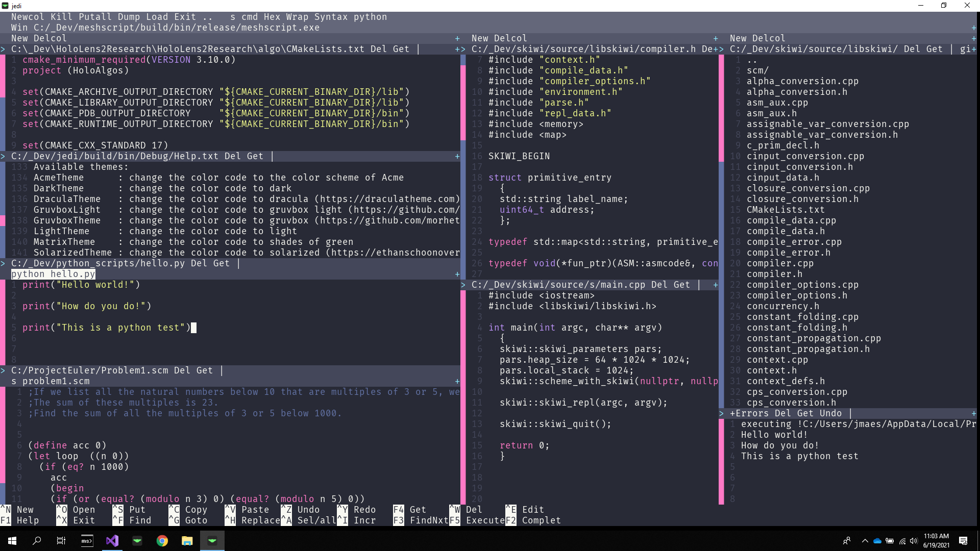Open Google Chrome from the taskbar
This screenshot has width=980, height=551.
pyautogui.click(x=162, y=541)
